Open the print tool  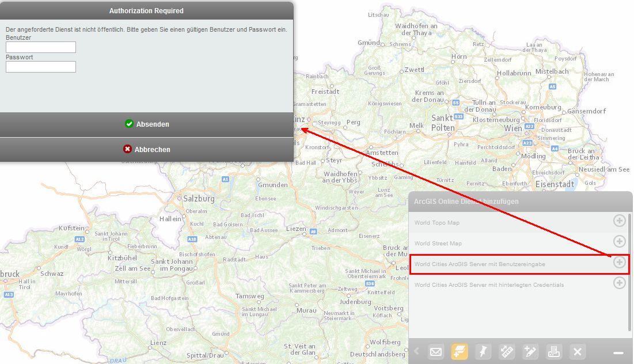point(553,351)
